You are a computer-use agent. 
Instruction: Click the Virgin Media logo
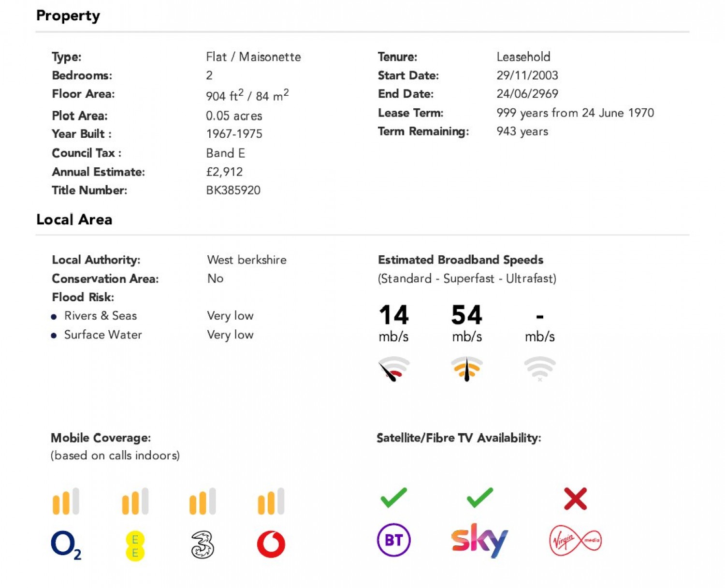click(x=575, y=540)
